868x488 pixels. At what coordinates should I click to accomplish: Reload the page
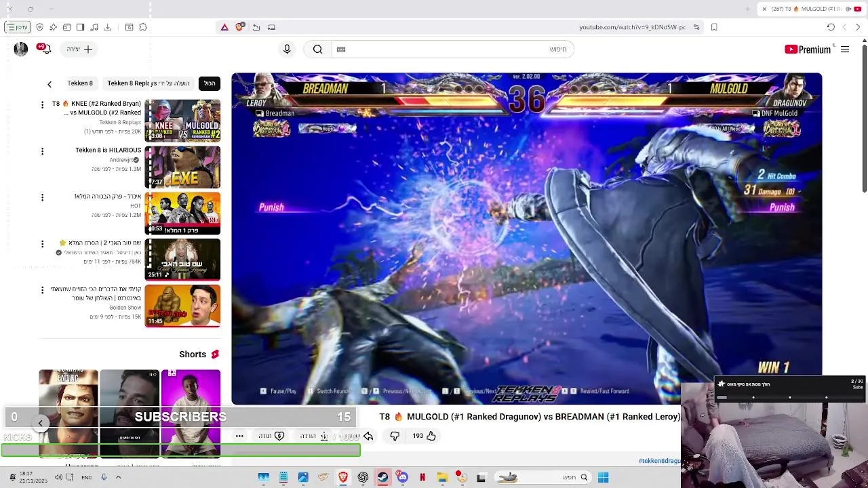click(831, 27)
